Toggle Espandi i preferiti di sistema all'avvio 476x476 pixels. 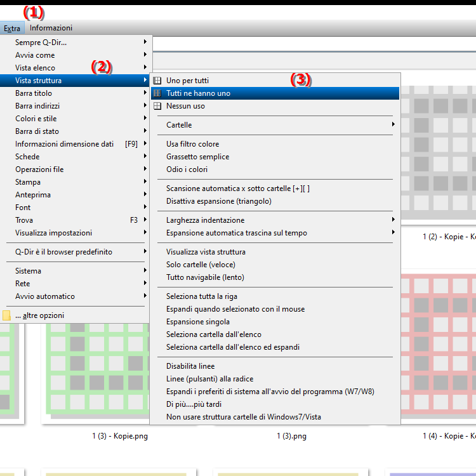(x=275, y=392)
